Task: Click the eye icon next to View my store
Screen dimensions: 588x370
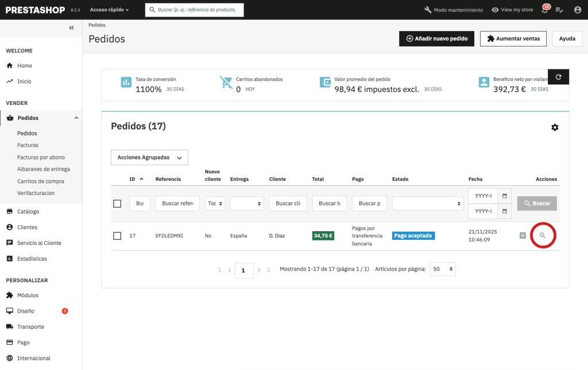Action: point(495,10)
